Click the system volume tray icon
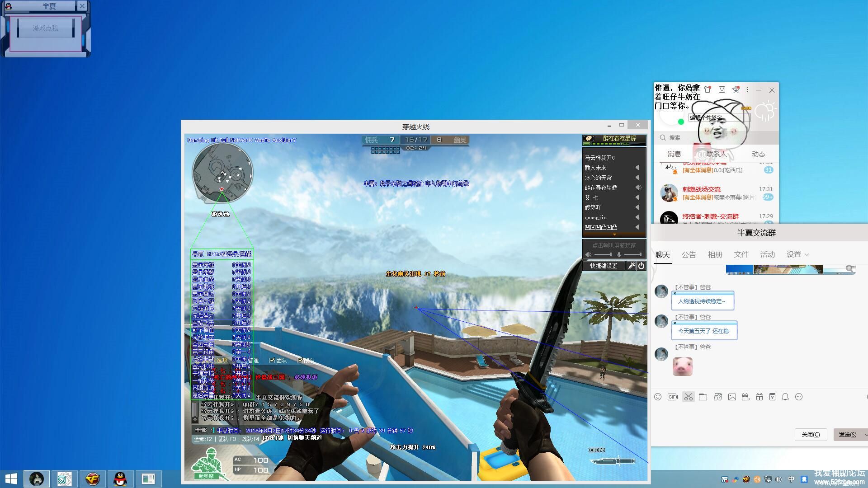The height and width of the screenshot is (488, 868). coord(778,479)
